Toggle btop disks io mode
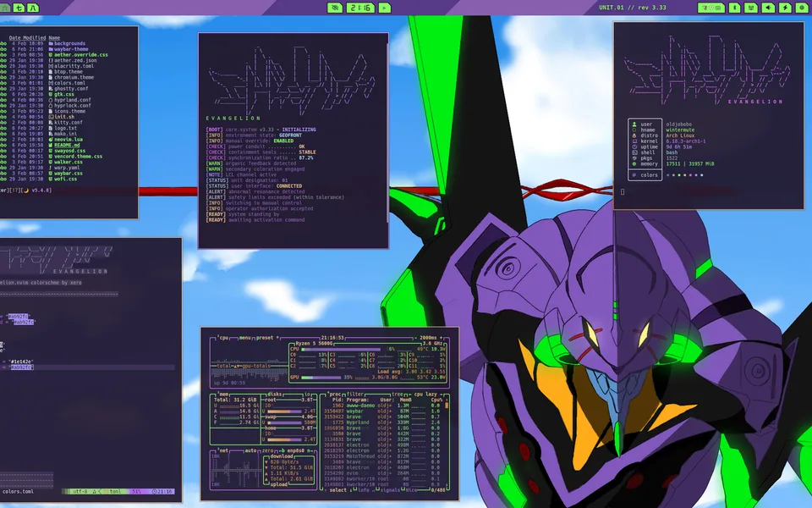 click(308, 394)
